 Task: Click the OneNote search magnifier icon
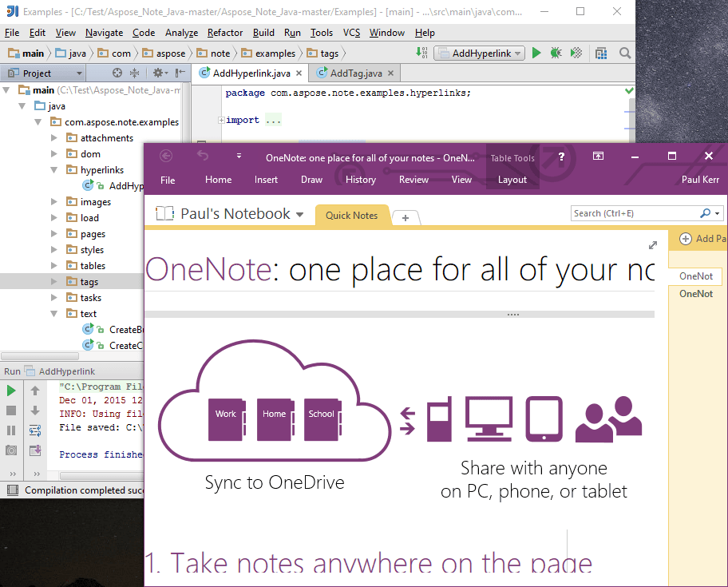(705, 213)
